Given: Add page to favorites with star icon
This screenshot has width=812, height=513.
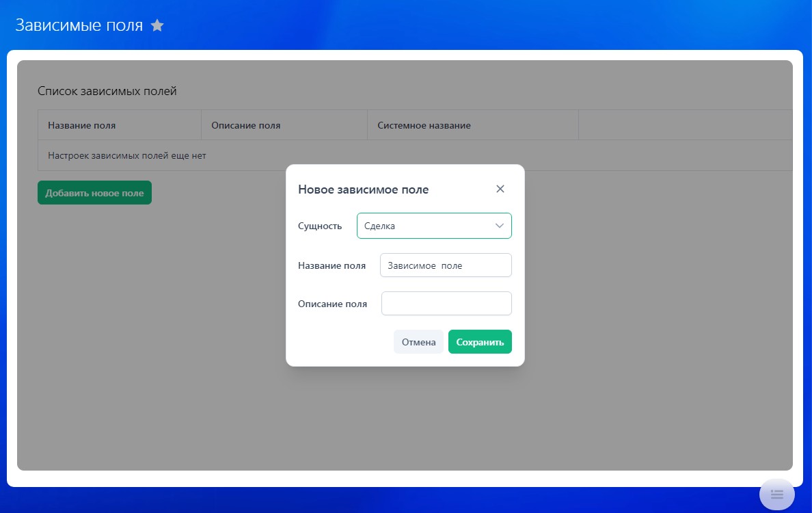Looking at the screenshot, I should [x=157, y=26].
